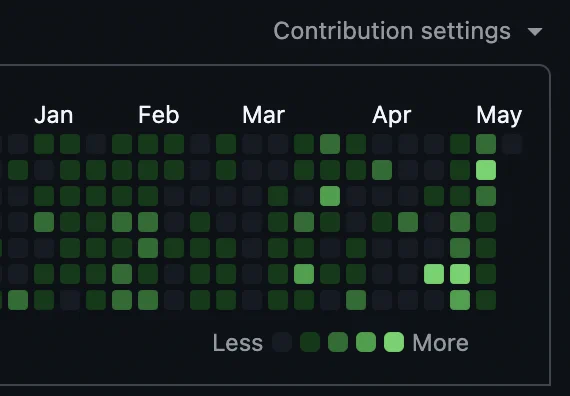This screenshot has height=396, width=570.
Task: Click the Less legend label
Action: tap(238, 343)
